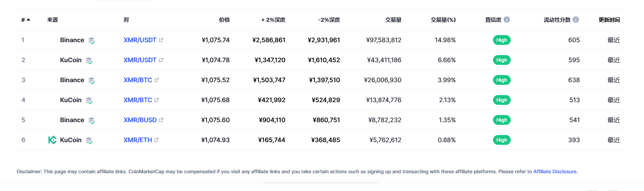Sort table by 价格 column header
This screenshot has width=644, height=191.
tap(224, 20)
